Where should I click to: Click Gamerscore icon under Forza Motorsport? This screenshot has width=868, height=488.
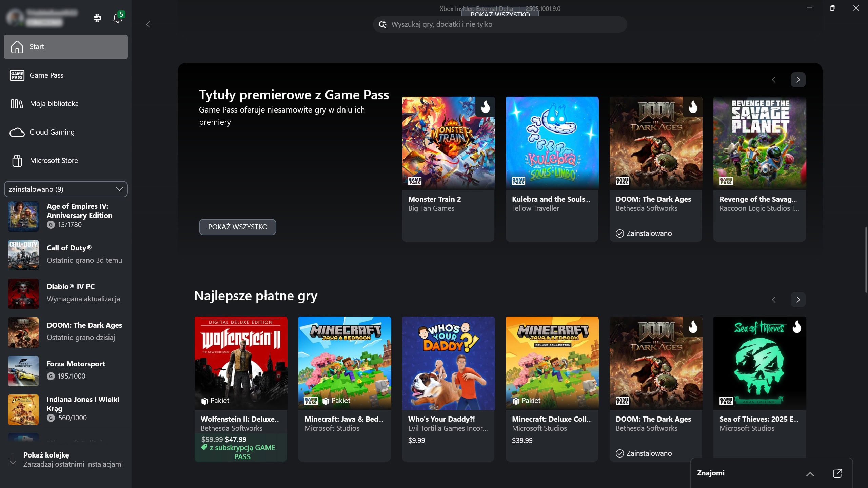[x=51, y=376]
